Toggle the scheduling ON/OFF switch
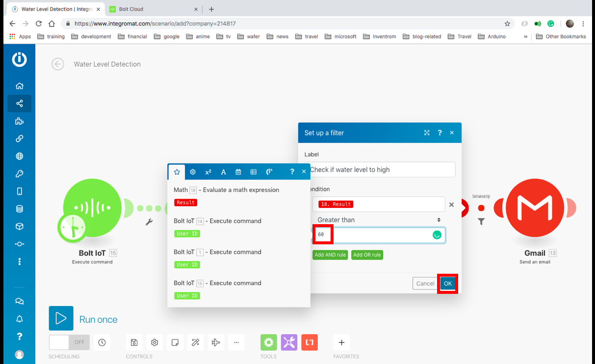 coord(69,342)
